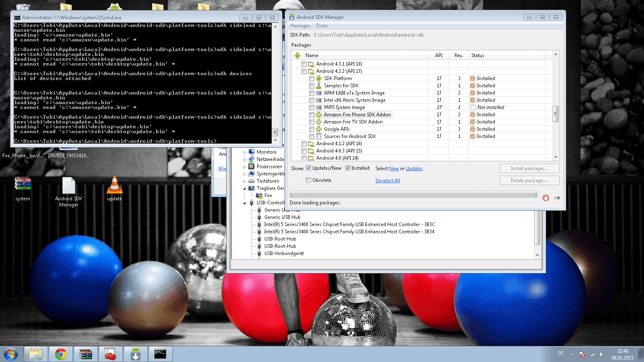Click the Install packages button

click(530, 169)
